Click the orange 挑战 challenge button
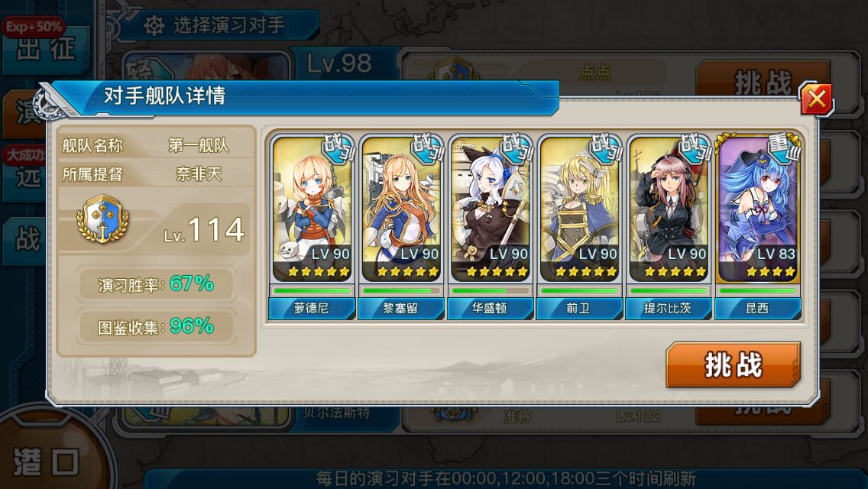868x489 pixels. 733,365
